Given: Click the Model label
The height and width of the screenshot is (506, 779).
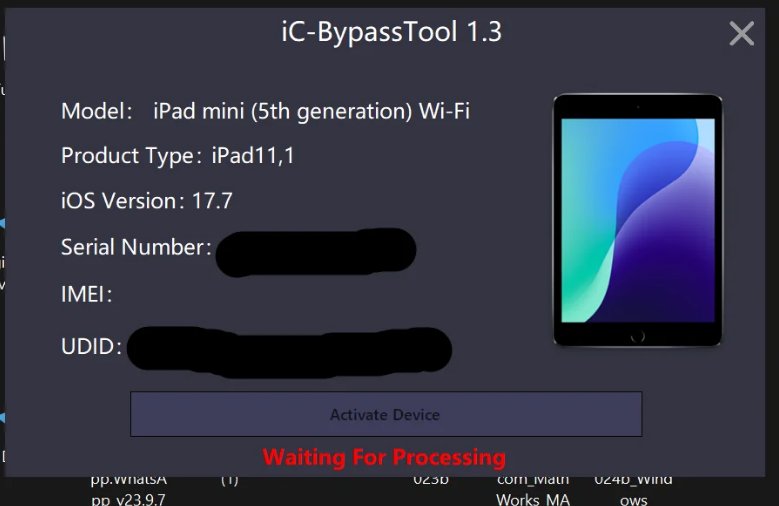Looking at the screenshot, I should click(x=97, y=111).
